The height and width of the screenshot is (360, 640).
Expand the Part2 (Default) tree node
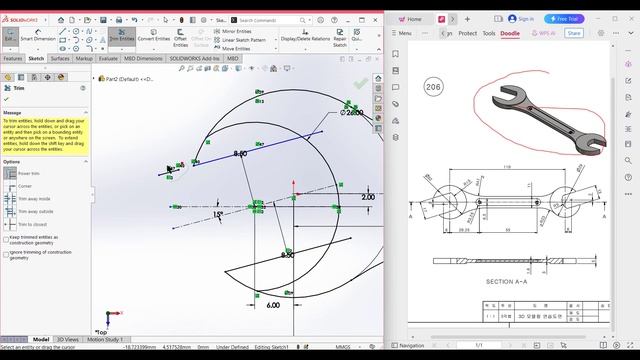point(94,78)
